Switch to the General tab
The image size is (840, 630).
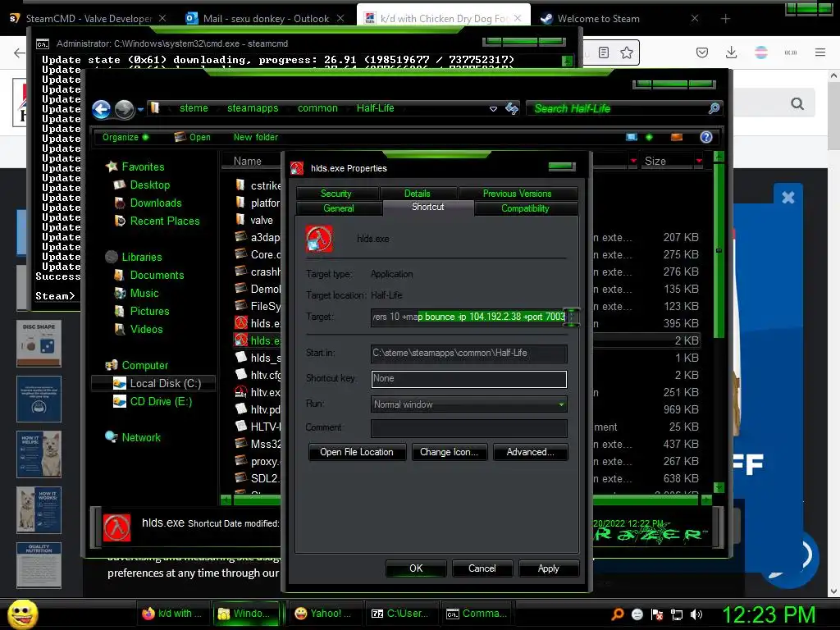point(339,208)
